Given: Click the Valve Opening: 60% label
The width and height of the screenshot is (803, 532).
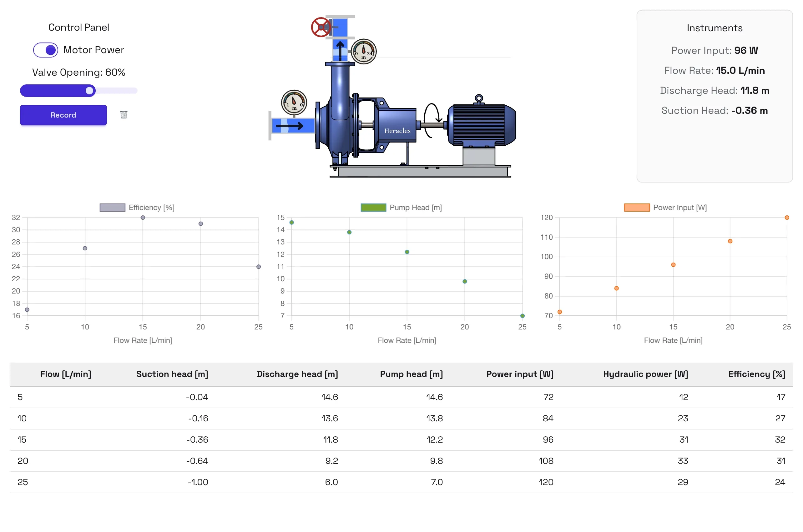Looking at the screenshot, I should (79, 72).
